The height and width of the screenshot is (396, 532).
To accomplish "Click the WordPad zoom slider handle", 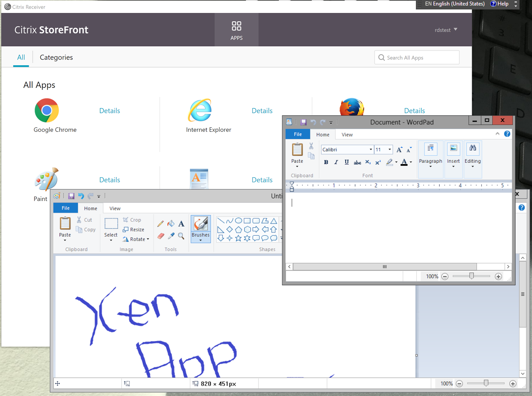I will pos(471,276).
